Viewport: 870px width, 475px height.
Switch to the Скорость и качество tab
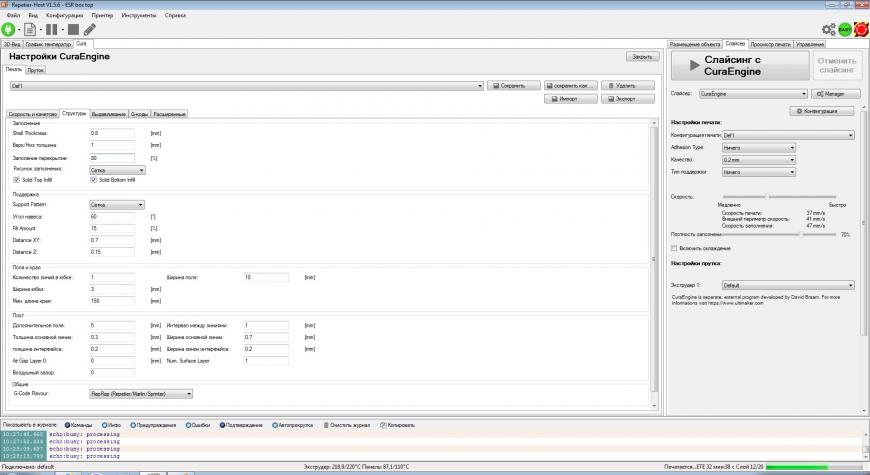coord(33,114)
